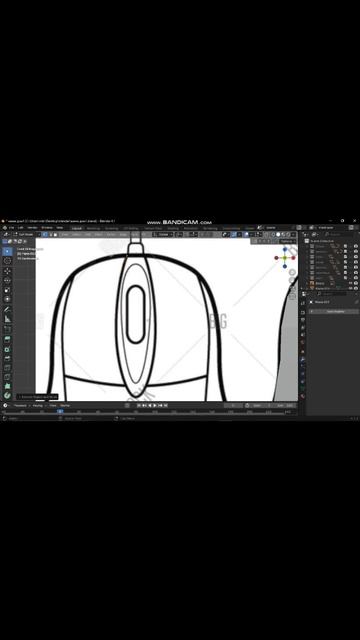Select the Extrude Region tool

[x=7, y=339]
